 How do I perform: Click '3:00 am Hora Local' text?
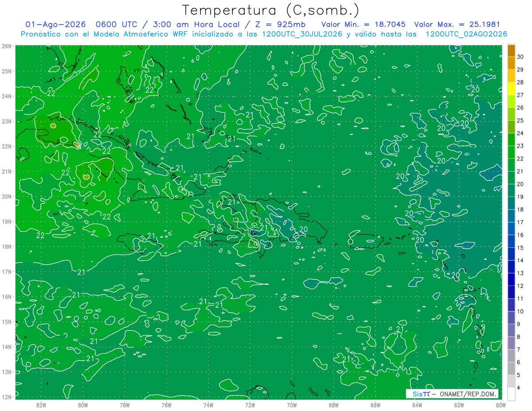click(196, 24)
